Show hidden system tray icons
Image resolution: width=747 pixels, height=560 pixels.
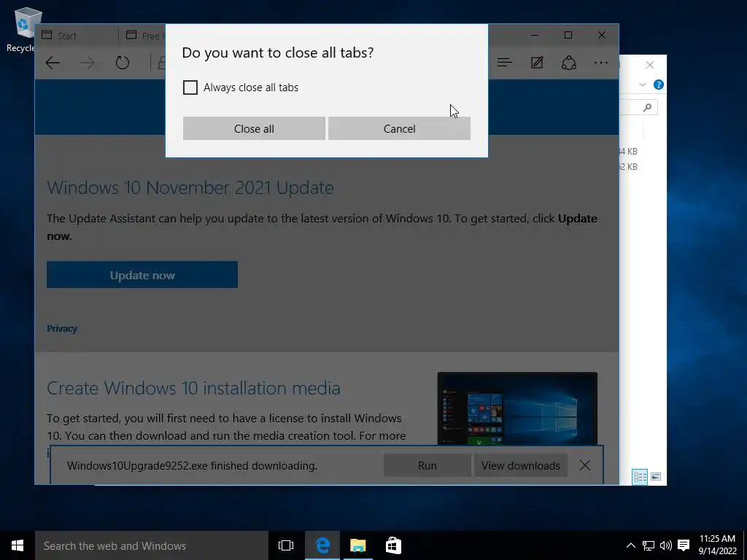pos(630,545)
